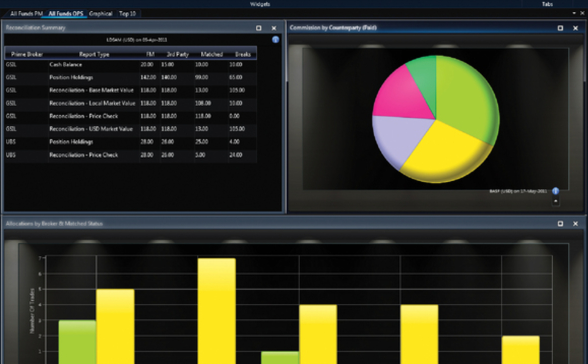The height and width of the screenshot is (364, 588).
Task: Maximize the Allocations by Broker panel
Action: [x=561, y=224]
